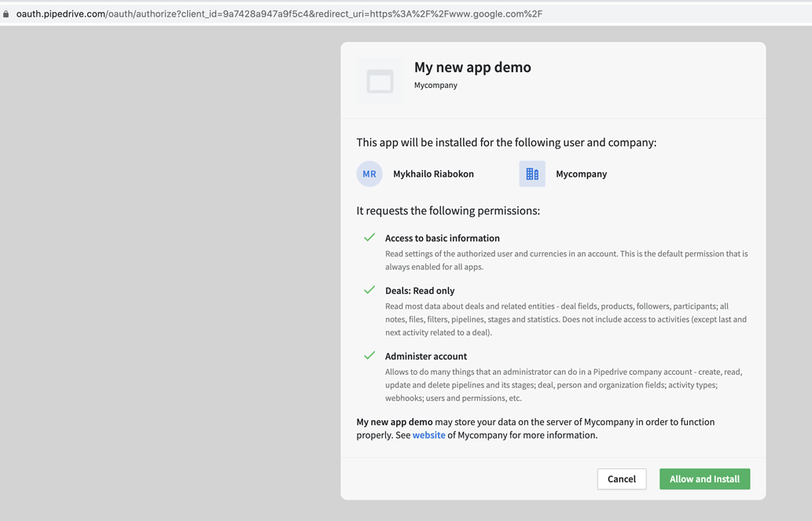The image size is (812, 521).
Task: Select the app placeholder image thumbnail
Action: click(x=380, y=80)
